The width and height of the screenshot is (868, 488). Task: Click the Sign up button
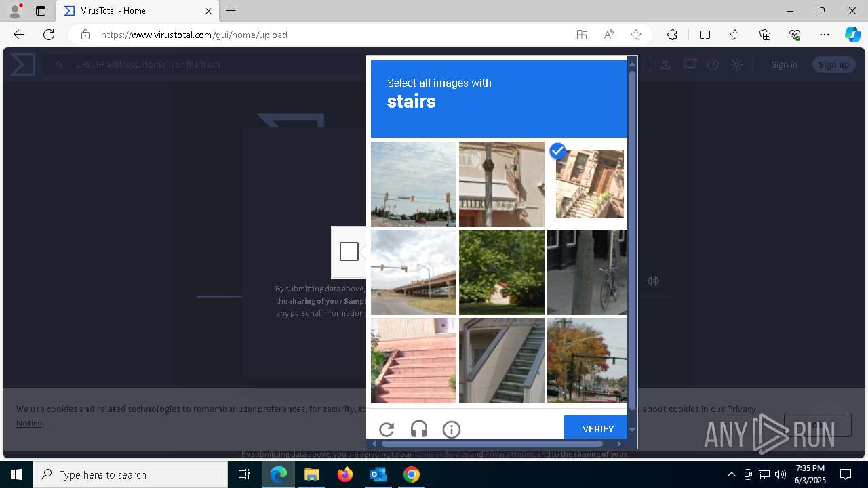tap(833, 64)
